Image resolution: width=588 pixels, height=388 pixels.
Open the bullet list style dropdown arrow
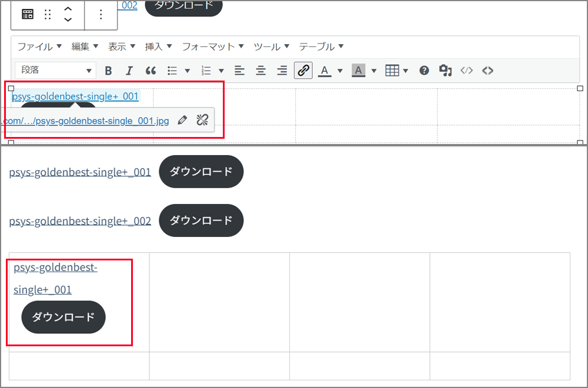(188, 71)
